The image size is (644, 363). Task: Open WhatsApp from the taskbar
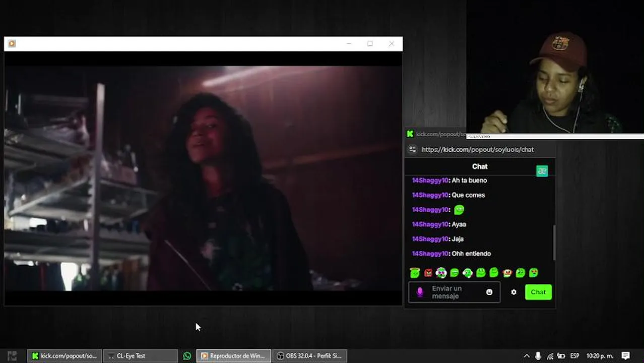click(187, 356)
